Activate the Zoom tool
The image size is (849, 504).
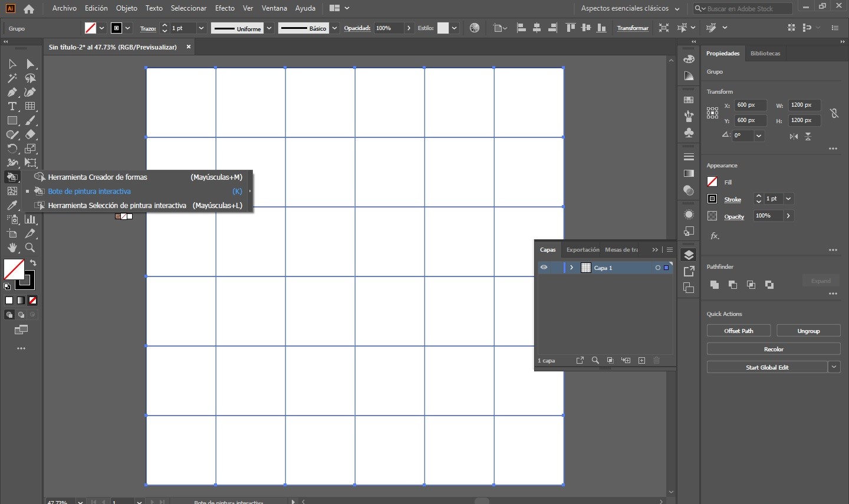[31, 248]
